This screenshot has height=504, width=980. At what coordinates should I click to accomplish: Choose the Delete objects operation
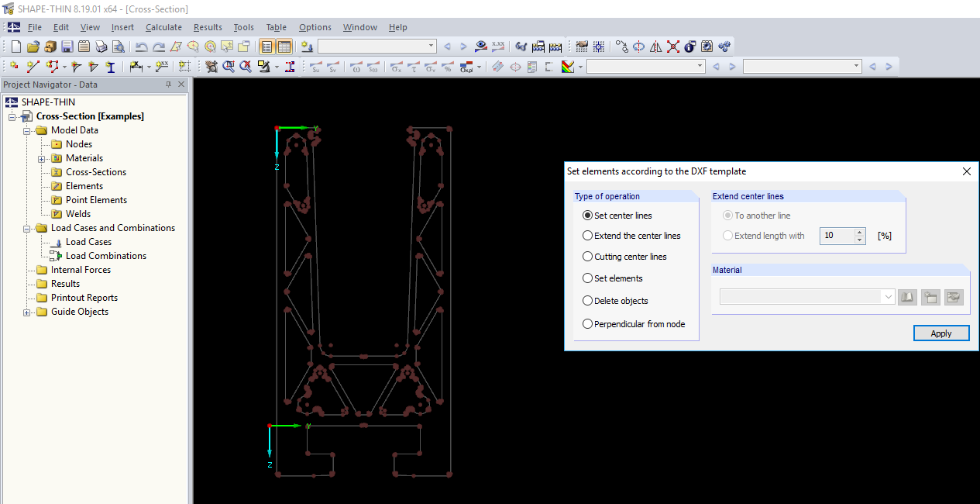587,300
